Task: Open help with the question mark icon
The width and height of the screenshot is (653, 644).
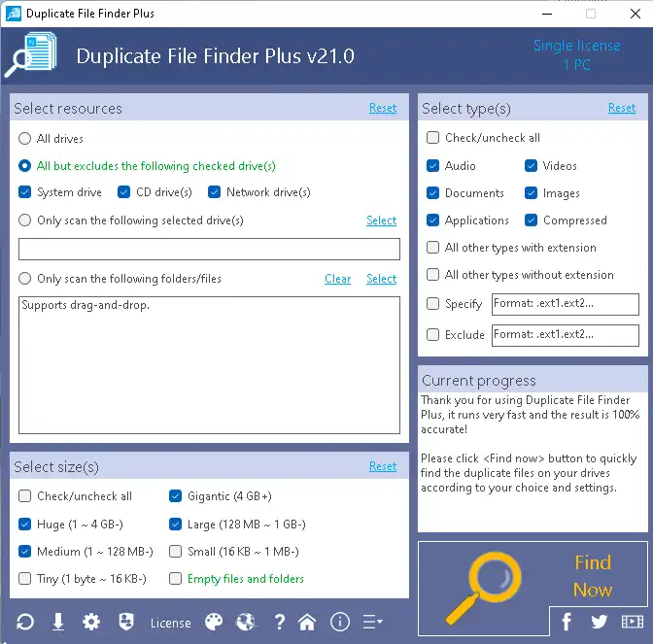Action: tap(279, 622)
